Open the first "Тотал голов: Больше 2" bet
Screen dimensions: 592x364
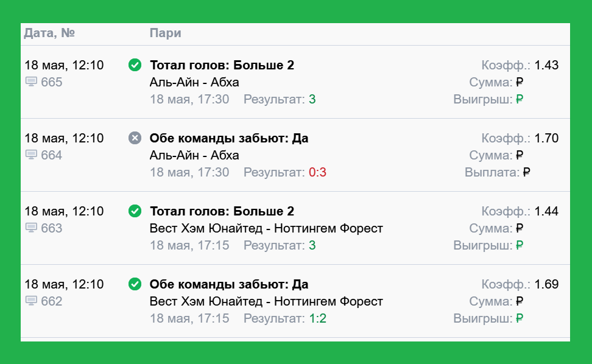click(x=222, y=65)
